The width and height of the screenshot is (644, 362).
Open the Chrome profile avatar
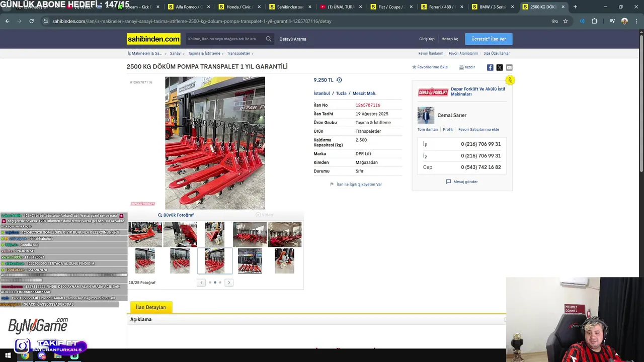click(x=624, y=21)
